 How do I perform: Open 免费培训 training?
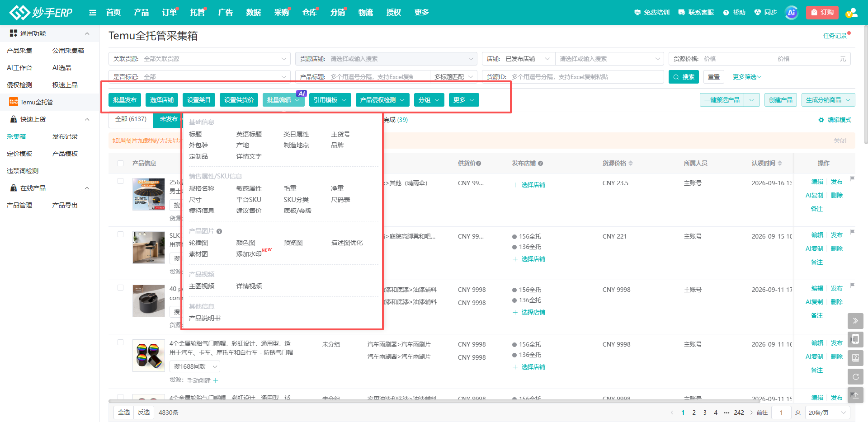[x=652, y=12]
